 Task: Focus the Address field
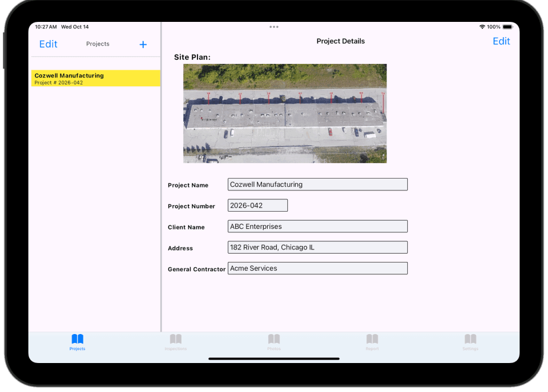tap(317, 247)
